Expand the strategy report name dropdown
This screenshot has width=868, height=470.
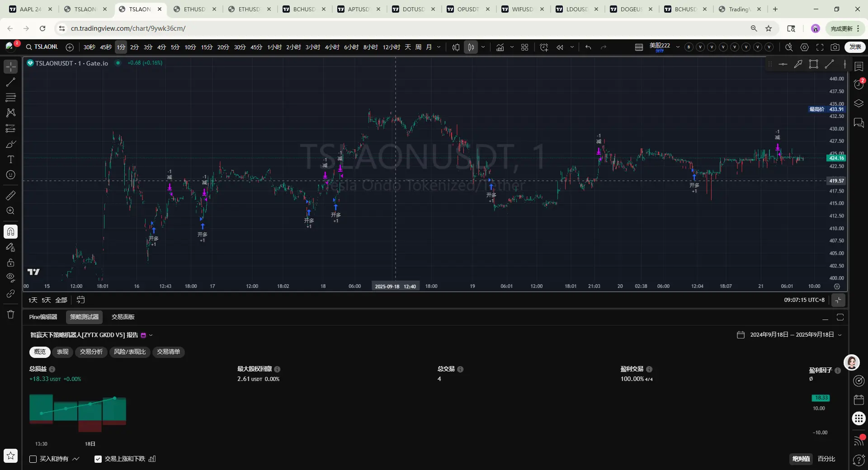[151, 335]
